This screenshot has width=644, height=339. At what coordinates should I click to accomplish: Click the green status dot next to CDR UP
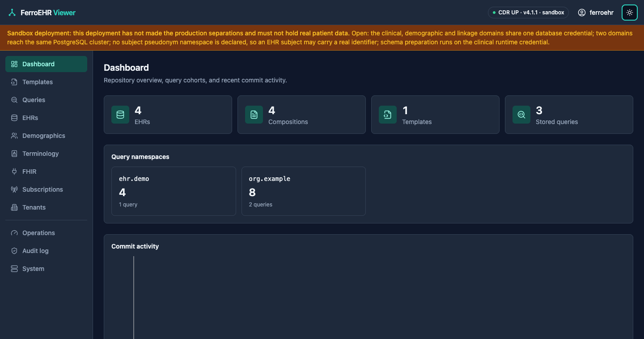pos(494,13)
